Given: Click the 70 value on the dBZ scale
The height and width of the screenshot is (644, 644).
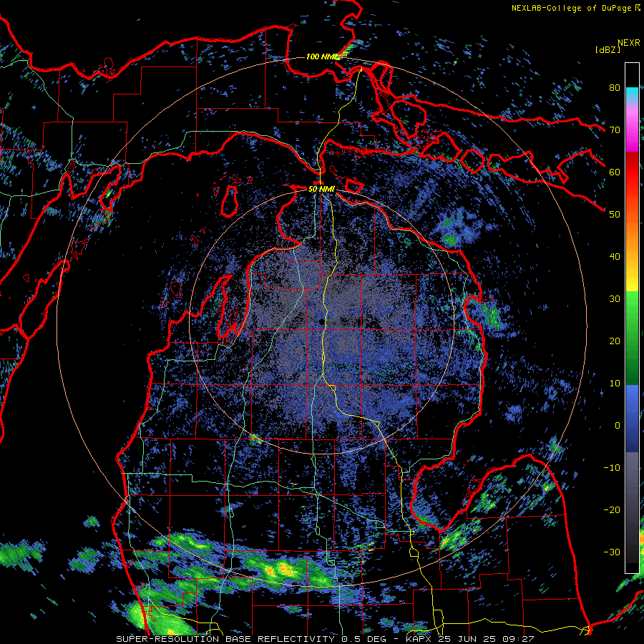Looking at the screenshot, I should 615,130.
